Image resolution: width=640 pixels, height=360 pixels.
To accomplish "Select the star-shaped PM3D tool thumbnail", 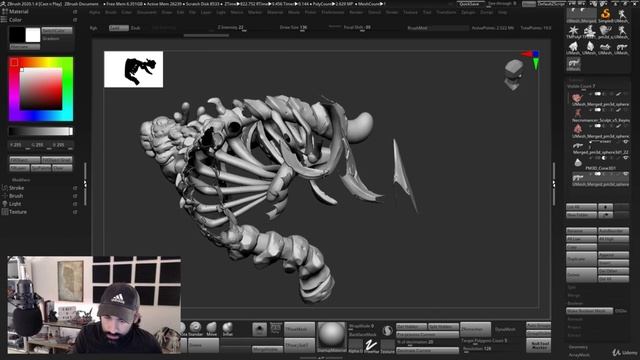I will click(573, 31).
